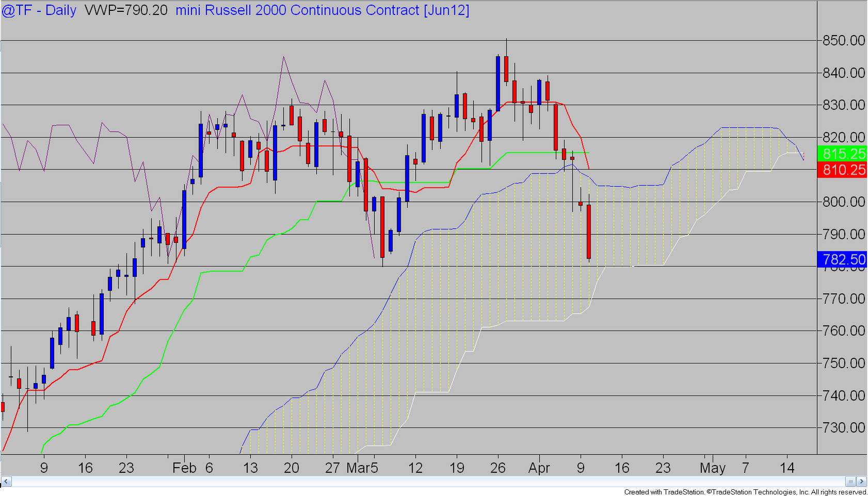
Task: Click the 790.00 price axis label
Action: coord(844,234)
